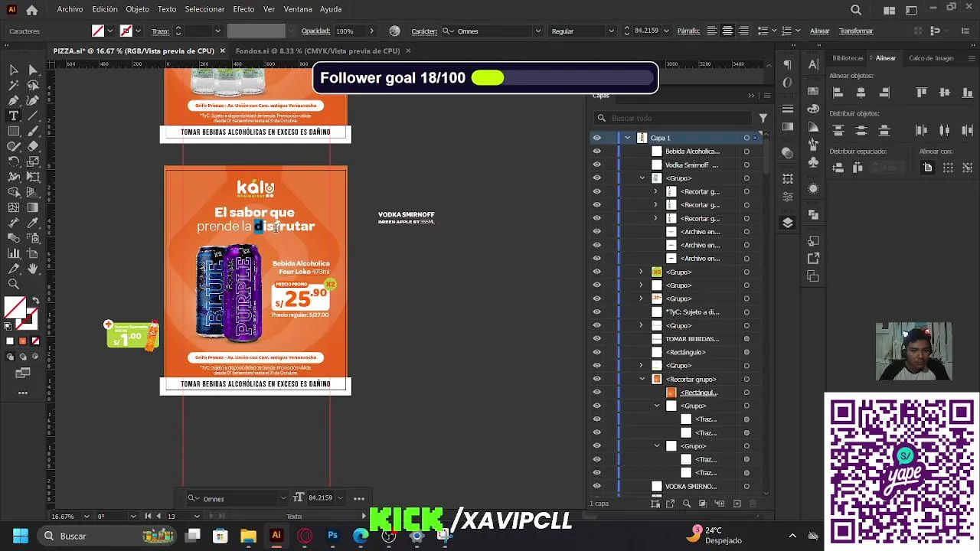The image size is (980, 551).
Task: Toggle visibility of Capa 1 layer
Action: 597,138
